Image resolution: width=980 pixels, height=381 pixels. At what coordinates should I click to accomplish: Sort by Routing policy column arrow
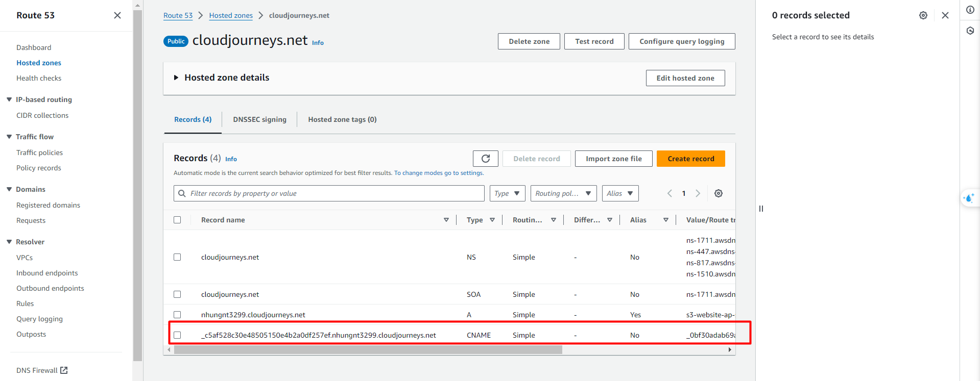click(x=554, y=220)
